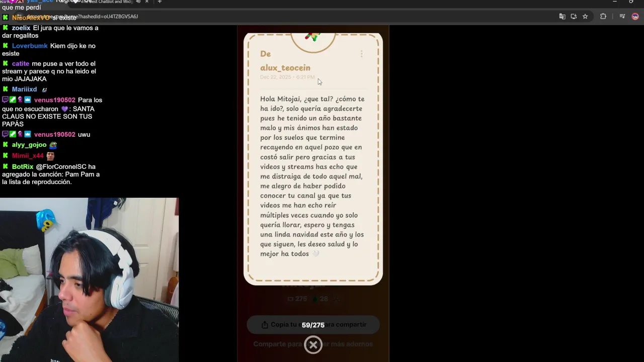Open a new browser tab with plus button
The height and width of the screenshot is (362, 644).
coord(159,2)
